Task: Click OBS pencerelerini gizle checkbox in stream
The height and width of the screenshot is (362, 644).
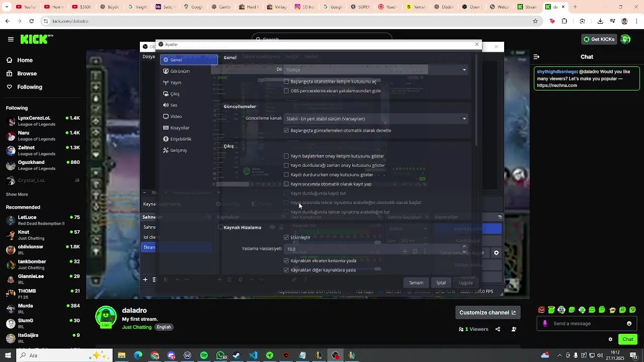Action: click(x=286, y=91)
